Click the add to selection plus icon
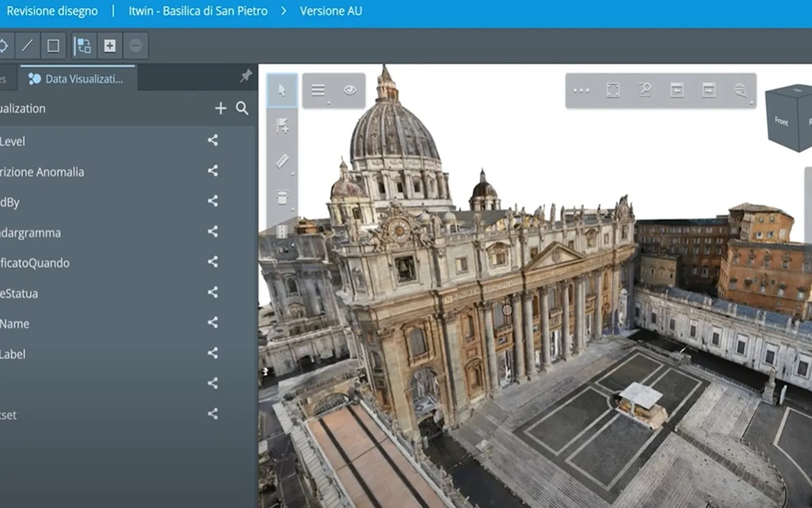 (x=110, y=46)
